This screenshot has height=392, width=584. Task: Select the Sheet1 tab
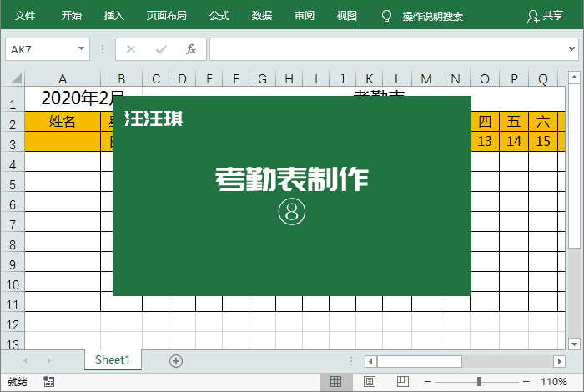click(x=113, y=359)
